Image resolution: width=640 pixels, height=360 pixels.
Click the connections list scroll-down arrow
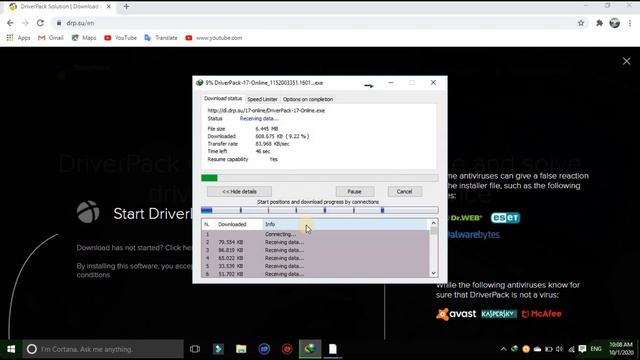pos(433,273)
